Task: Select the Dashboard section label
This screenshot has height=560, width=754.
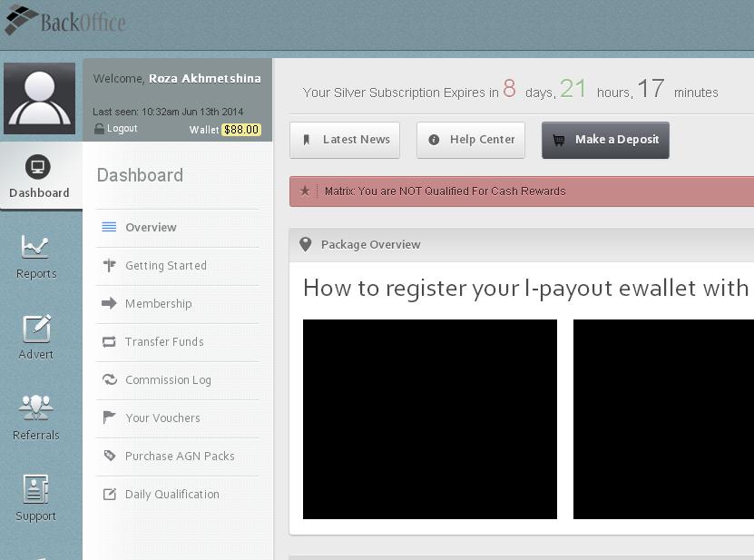Action: click(x=39, y=193)
